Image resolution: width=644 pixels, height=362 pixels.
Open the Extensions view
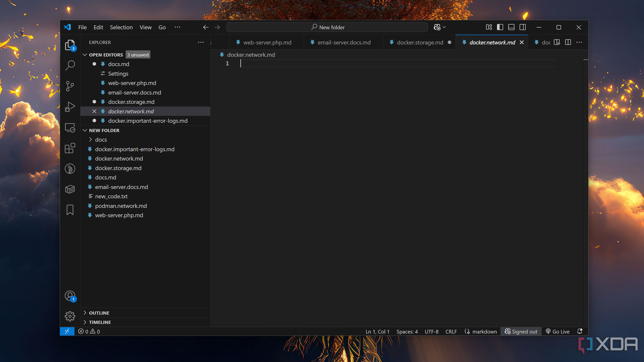pyautogui.click(x=70, y=148)
